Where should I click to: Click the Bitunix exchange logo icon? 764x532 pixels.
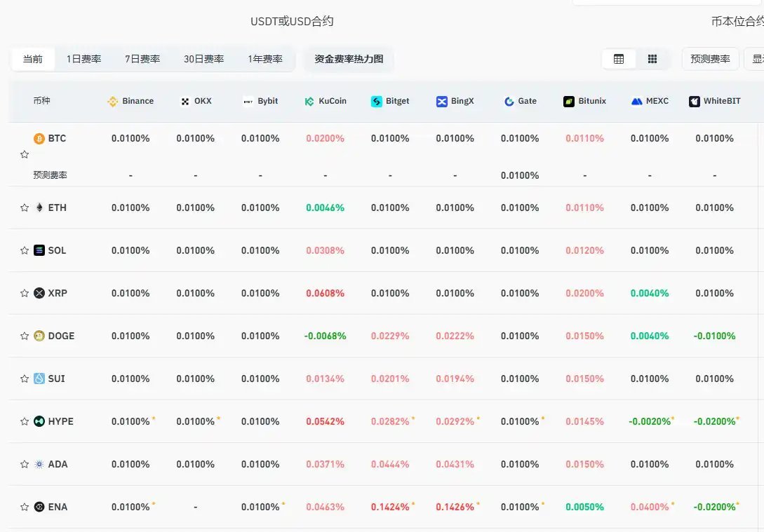click(568, 101)
